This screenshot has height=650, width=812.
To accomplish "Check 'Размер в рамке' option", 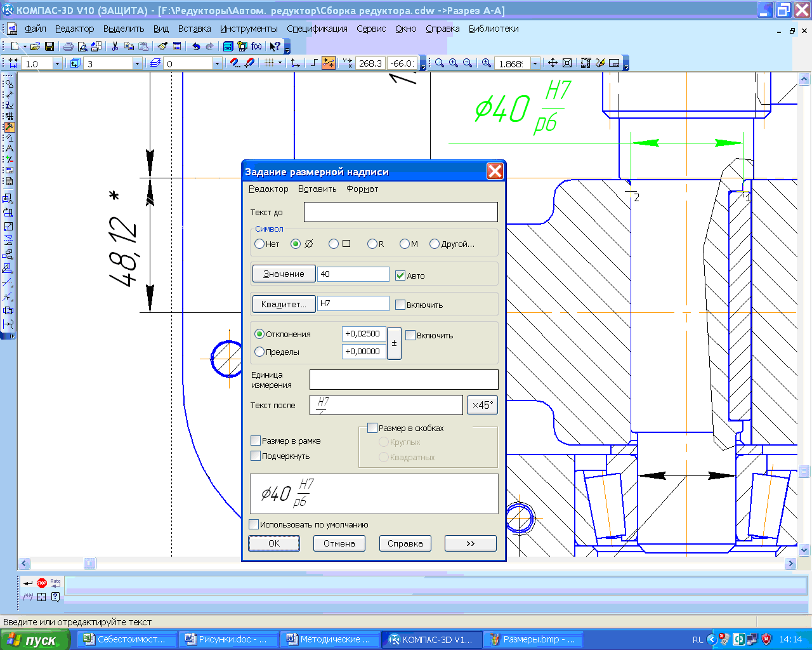I will (x=256, y=441).
